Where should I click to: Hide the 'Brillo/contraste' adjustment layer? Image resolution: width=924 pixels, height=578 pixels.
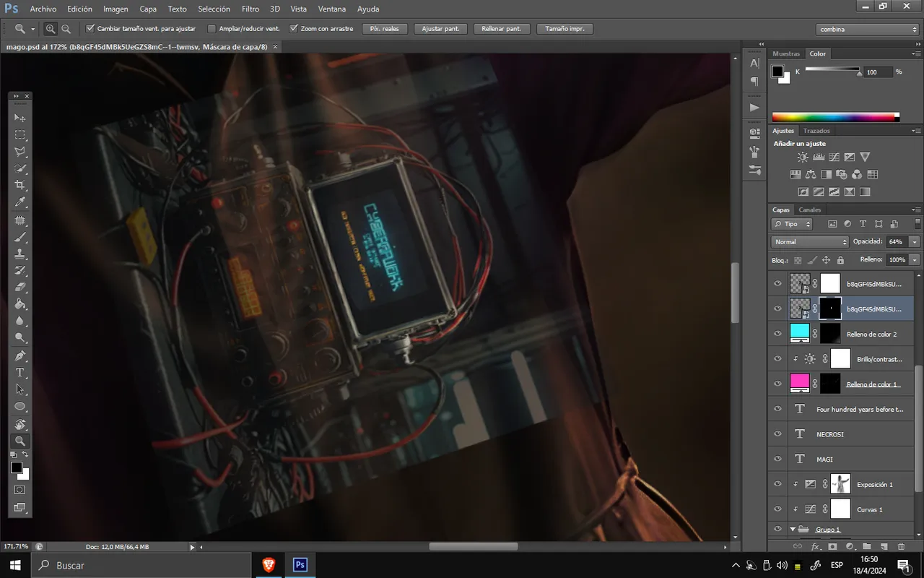(777, 359)
